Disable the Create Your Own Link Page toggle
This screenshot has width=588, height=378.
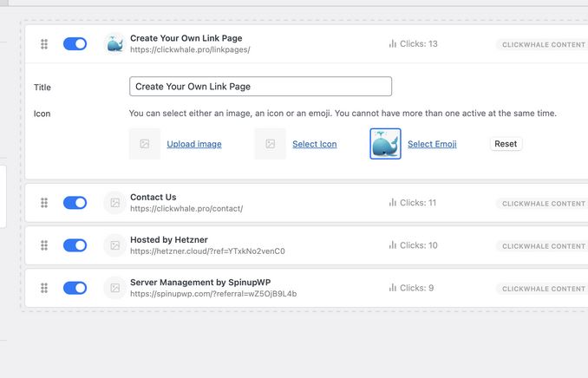(75, 44)
